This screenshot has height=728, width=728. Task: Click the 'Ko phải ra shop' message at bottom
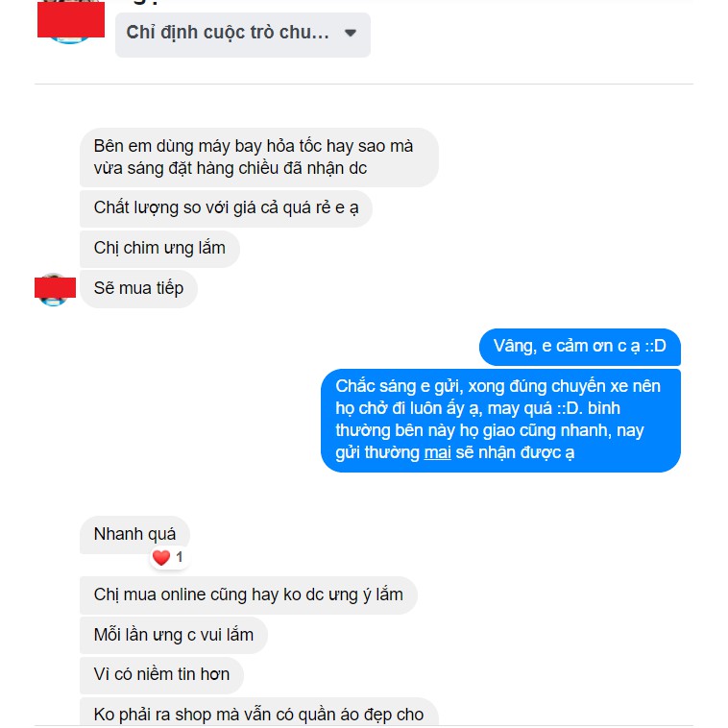point(259,713)
